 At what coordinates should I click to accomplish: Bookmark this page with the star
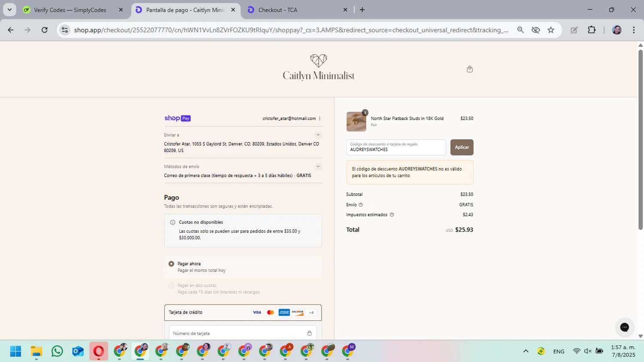pyautogui.click(x=551, y=30)
